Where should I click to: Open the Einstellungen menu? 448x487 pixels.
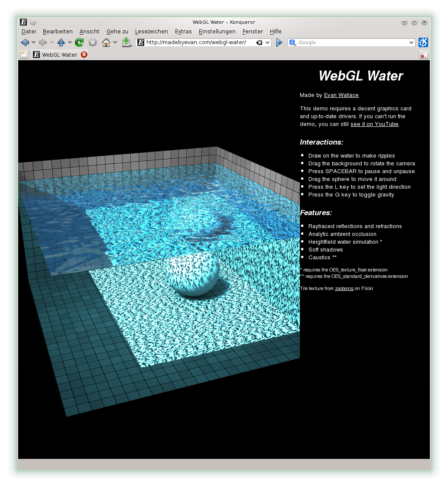coord(217,32)
